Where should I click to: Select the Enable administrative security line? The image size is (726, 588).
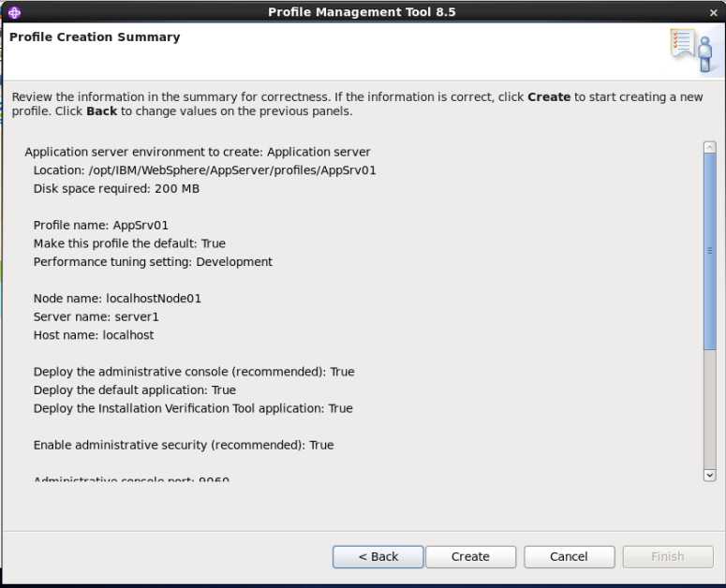[184, 445]
